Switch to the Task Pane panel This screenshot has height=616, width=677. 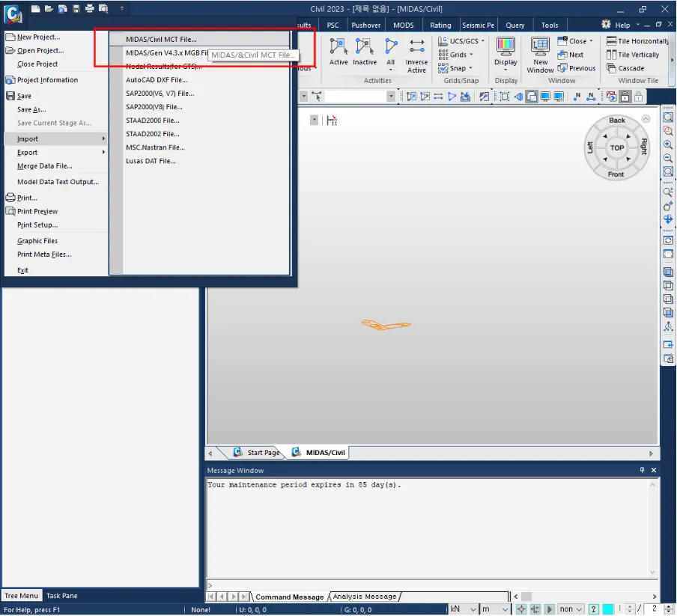point(61,596)
